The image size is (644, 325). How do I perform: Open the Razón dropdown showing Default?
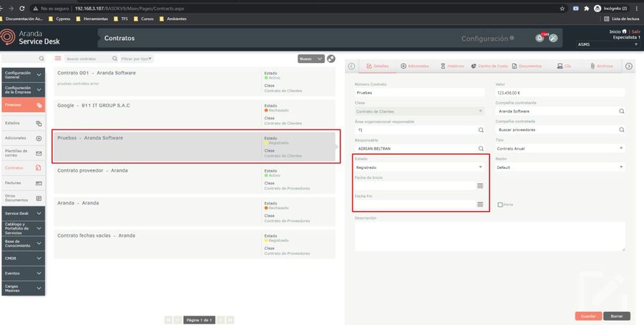tap(560, 168)
